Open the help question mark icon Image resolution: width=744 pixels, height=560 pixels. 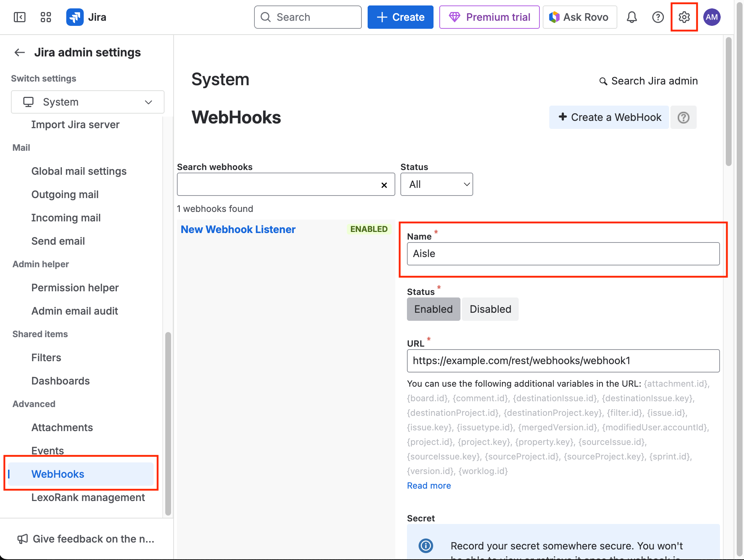coord(658,17)
